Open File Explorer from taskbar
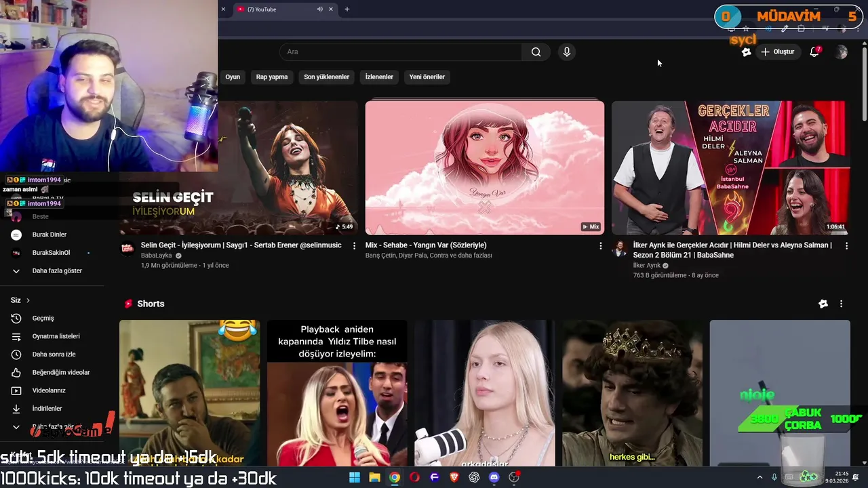868x488 pixels. click(x=374, y=477)
